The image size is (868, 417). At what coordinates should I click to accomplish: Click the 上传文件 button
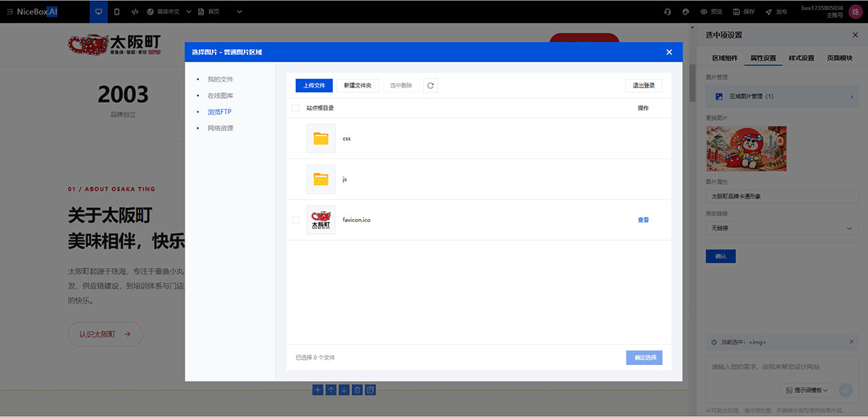pyautogui.click(x=314, y=85)
